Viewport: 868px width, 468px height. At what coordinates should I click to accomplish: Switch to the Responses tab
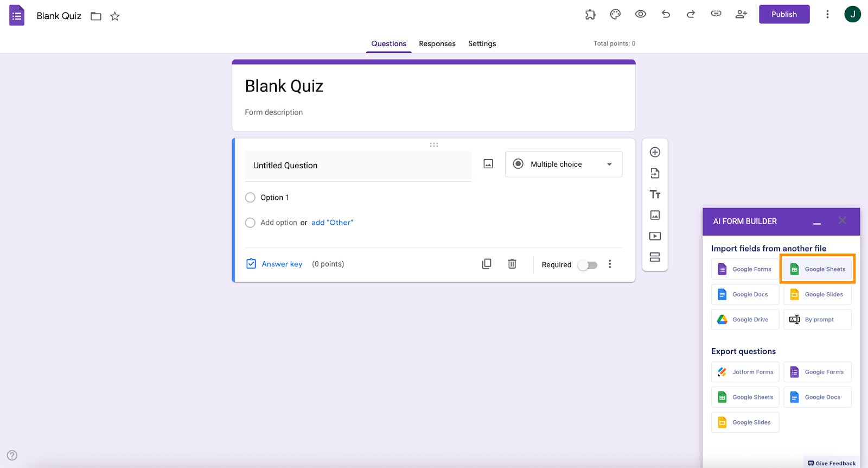click(x=437, y=43)
